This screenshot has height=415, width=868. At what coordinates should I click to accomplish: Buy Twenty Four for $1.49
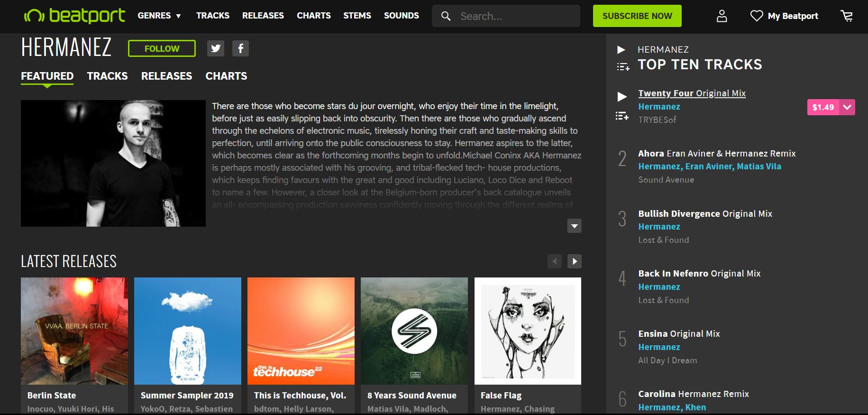click(823, 107)
